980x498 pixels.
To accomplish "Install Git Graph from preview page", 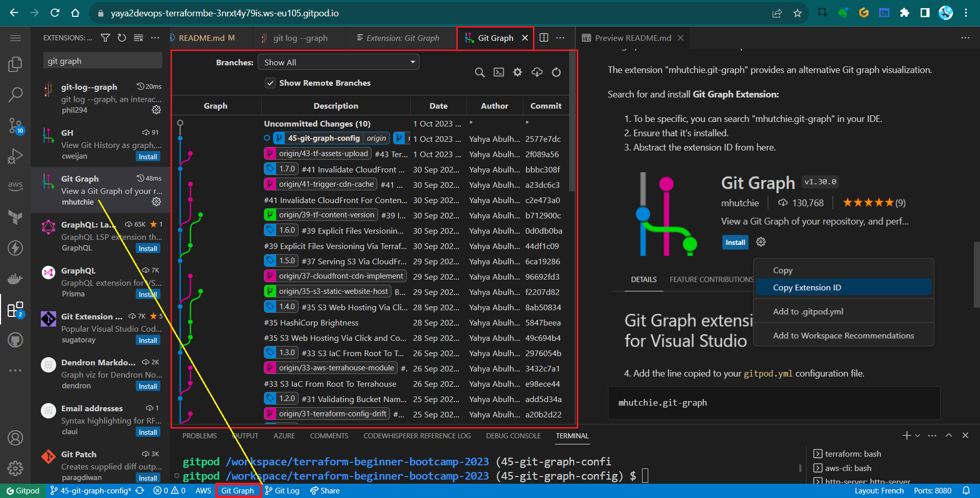I will (x=735, y=242).
